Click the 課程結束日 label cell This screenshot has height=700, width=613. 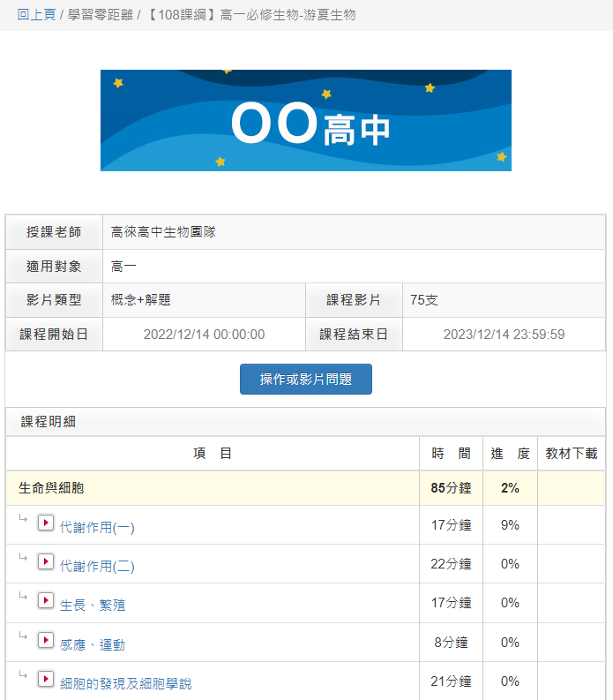coord(354,334)
